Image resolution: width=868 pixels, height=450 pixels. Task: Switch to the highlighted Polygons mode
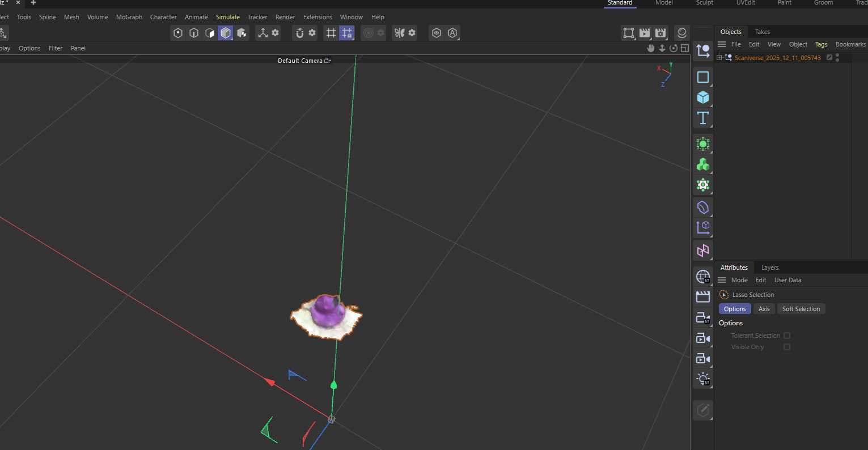tap(226, 33)
